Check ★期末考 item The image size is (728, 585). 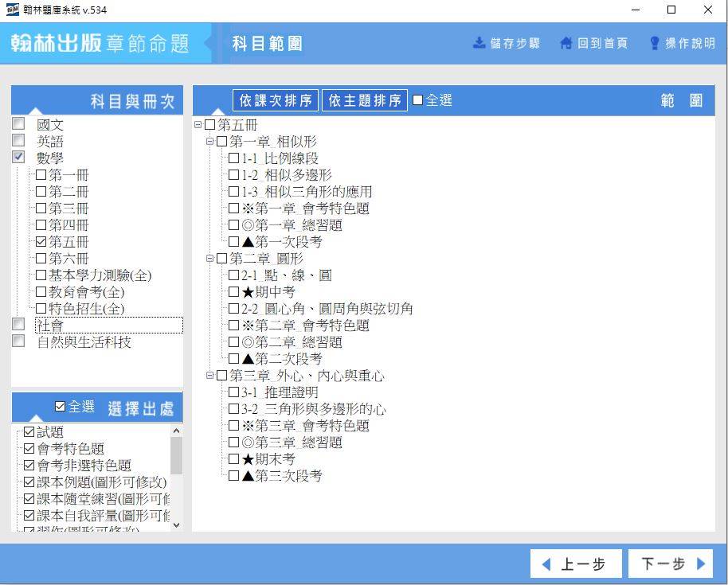[233, 458]
